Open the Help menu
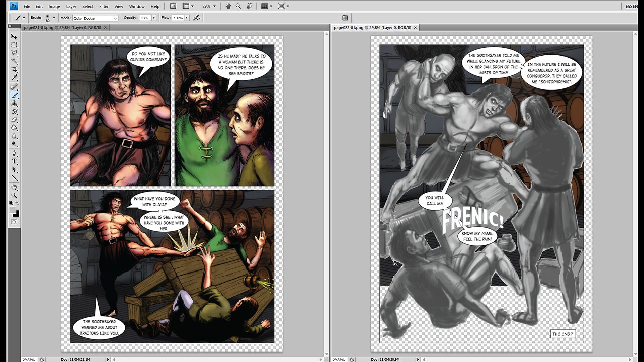 coord(155,6)
